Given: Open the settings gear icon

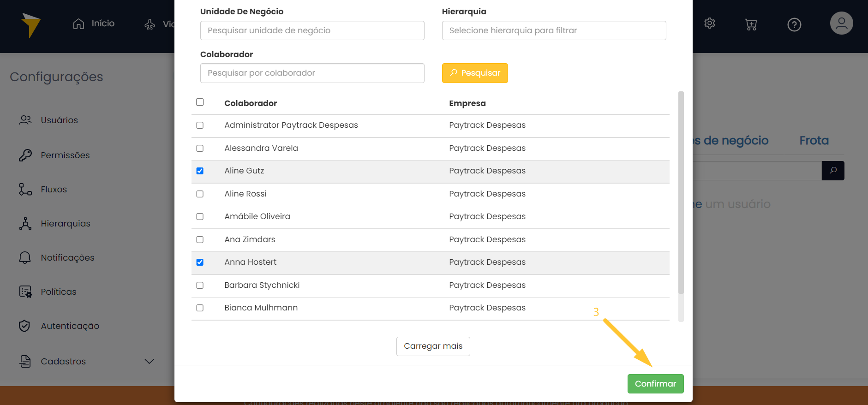Looking at the screenshot, I should click(x=710, y=23).
